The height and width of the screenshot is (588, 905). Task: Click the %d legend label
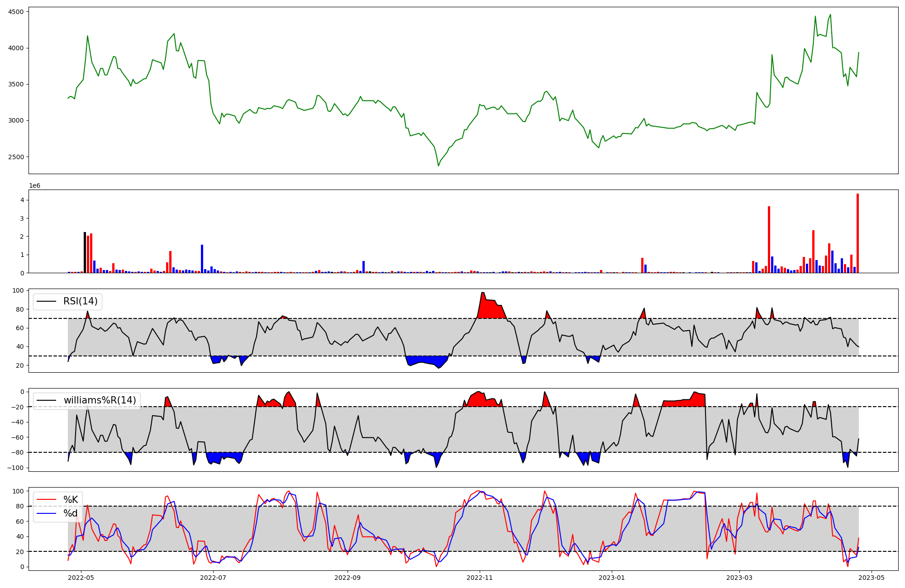pos(71,513)
